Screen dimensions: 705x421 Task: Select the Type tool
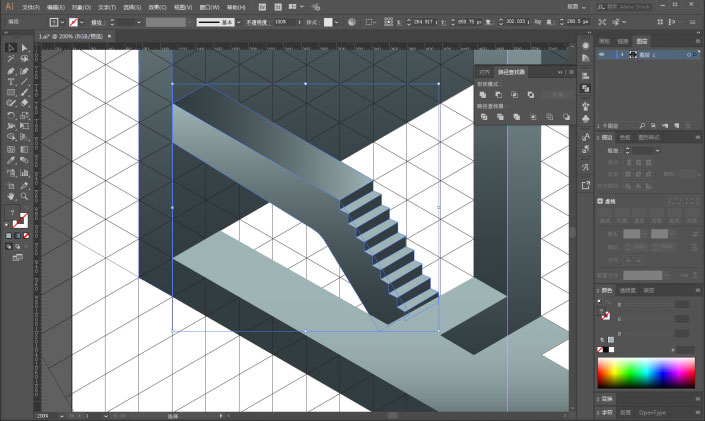coord(11,82)
